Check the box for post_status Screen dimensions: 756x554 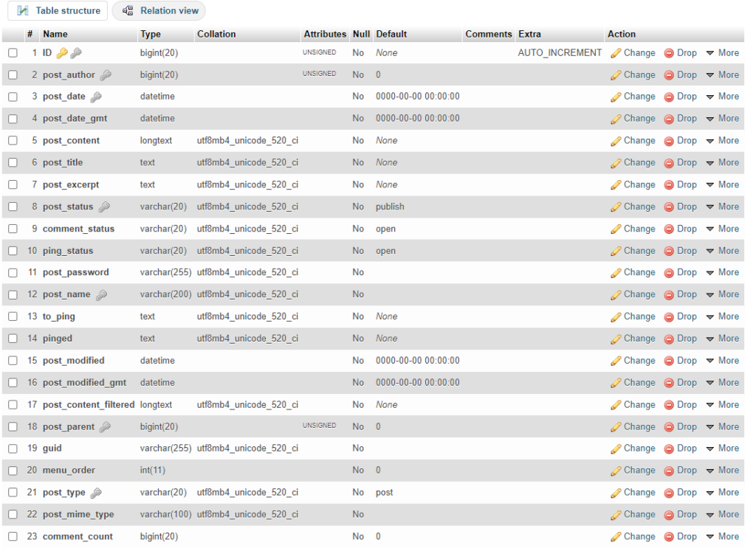(x=13, y=207)
